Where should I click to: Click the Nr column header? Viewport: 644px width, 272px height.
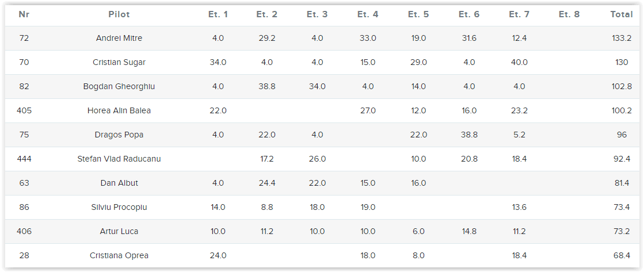pos(24,15)
